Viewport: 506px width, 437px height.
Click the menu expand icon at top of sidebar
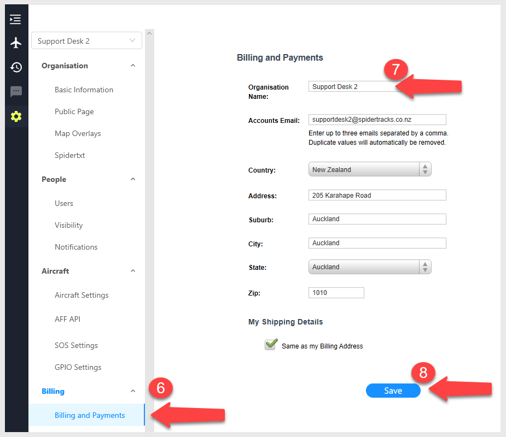pos(15,19)
